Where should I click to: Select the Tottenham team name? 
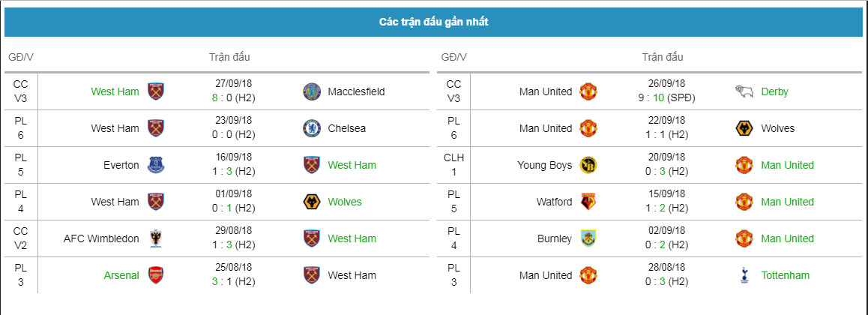point(785,275)
